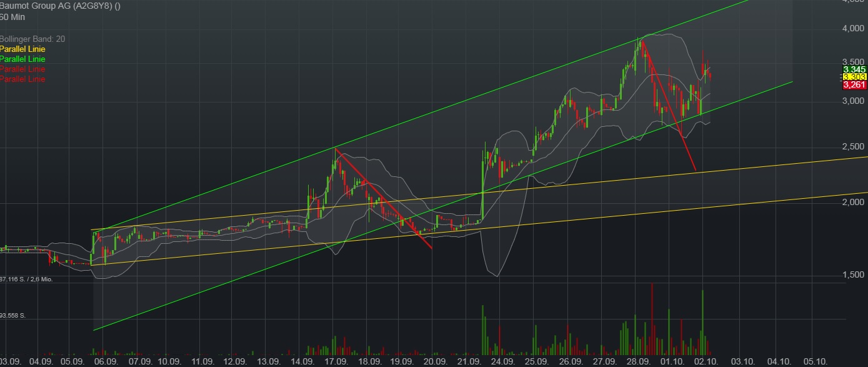This screenshot has height=367, width=868.
Task: Click the 03.10. date label
Action: [743, 362]
